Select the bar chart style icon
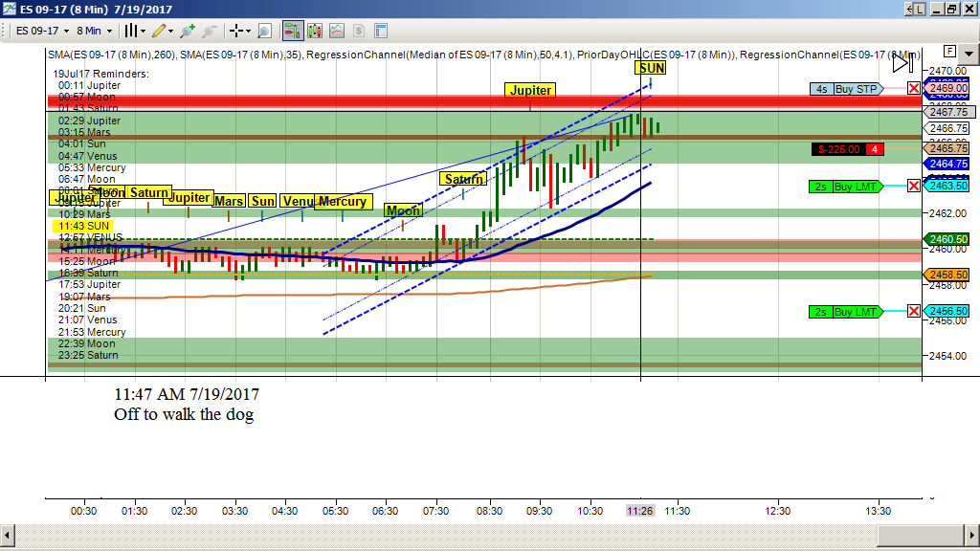The width and height of the screenshot is (980, 551). click(x=130, y=31)
